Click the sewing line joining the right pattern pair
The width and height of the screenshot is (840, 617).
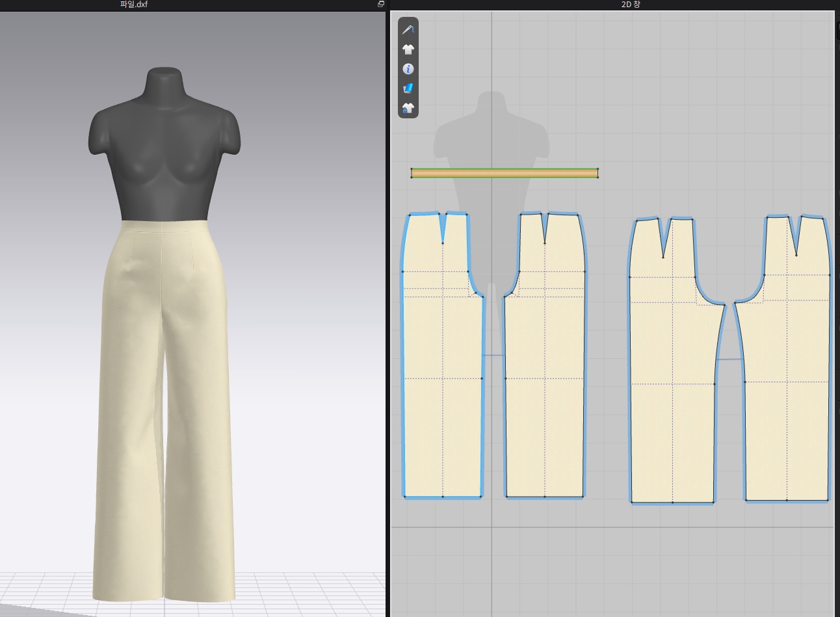[x=729, y=359]
